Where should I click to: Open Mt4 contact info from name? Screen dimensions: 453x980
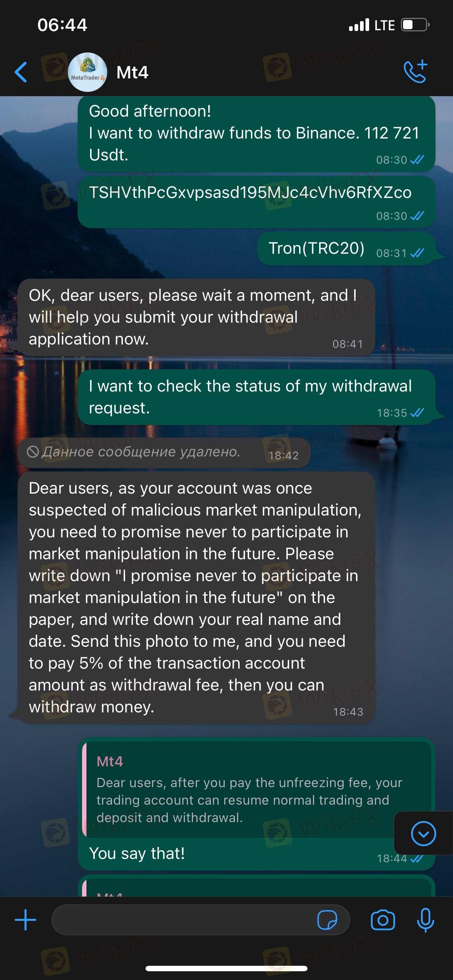coord(132,72)
